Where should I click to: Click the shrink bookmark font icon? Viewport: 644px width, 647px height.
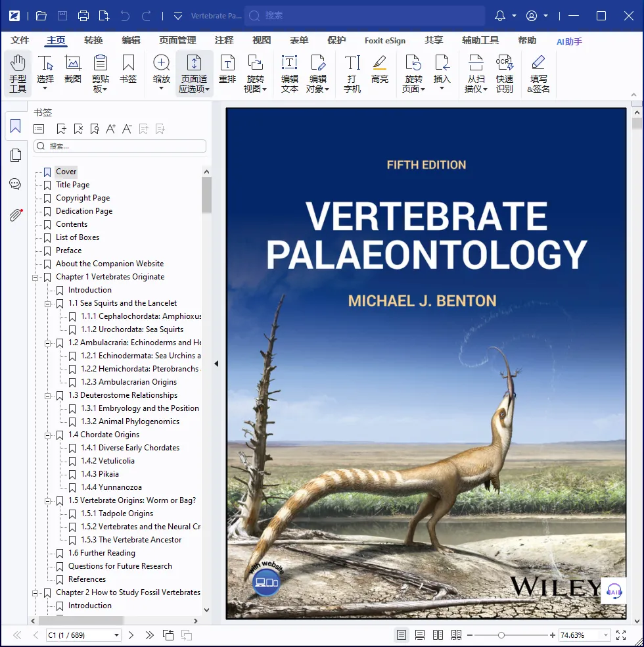pos(127,129)
